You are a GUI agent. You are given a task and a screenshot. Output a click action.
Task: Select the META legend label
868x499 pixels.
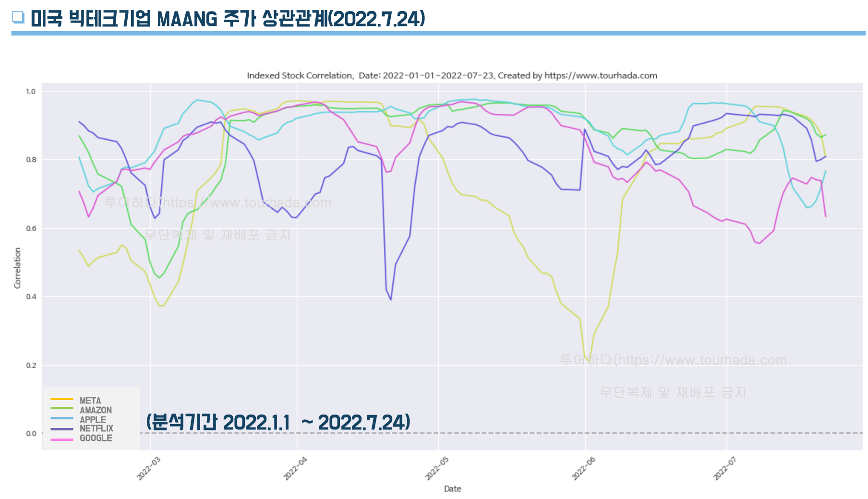(90, 401)
